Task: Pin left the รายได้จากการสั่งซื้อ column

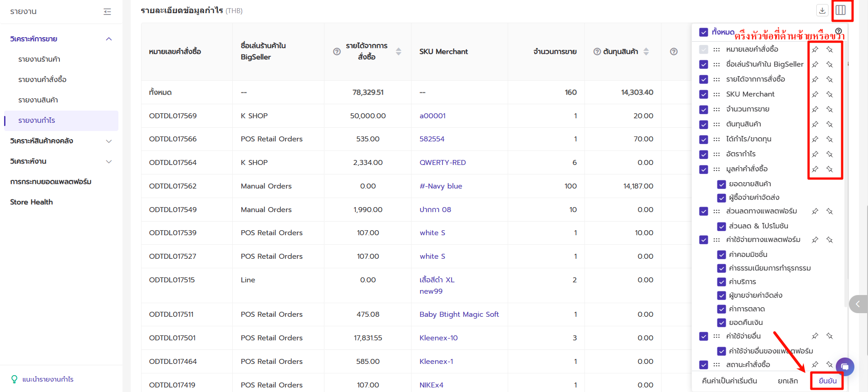Action: click(815, 79)
